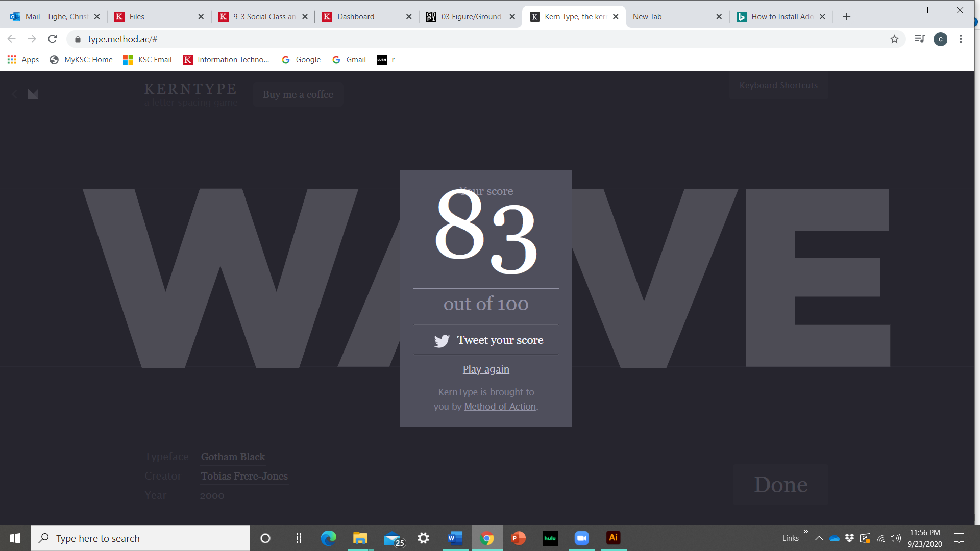980x551 pixels.
Task: Expand the Links toolbar chevron
Action: 806,532
